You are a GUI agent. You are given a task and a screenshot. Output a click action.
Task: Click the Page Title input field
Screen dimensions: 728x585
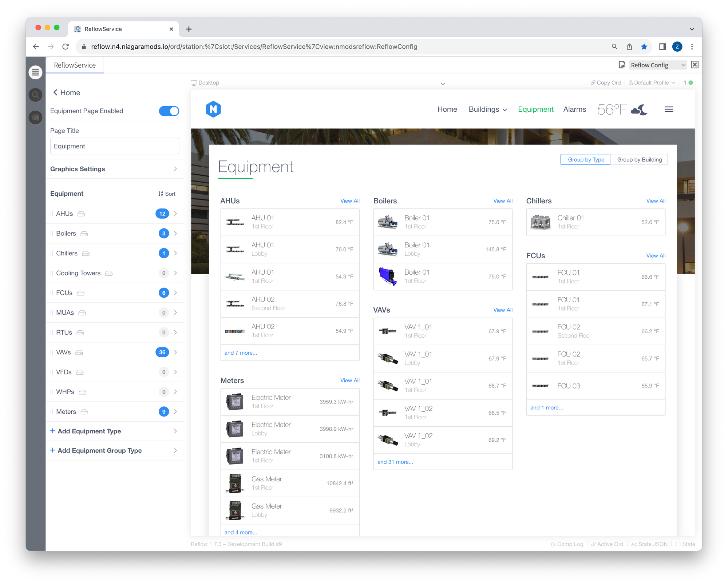(114, 146)
